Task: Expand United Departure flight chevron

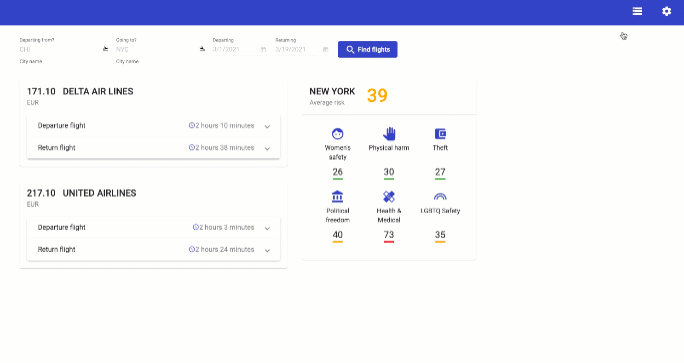Action: point(267,228)
